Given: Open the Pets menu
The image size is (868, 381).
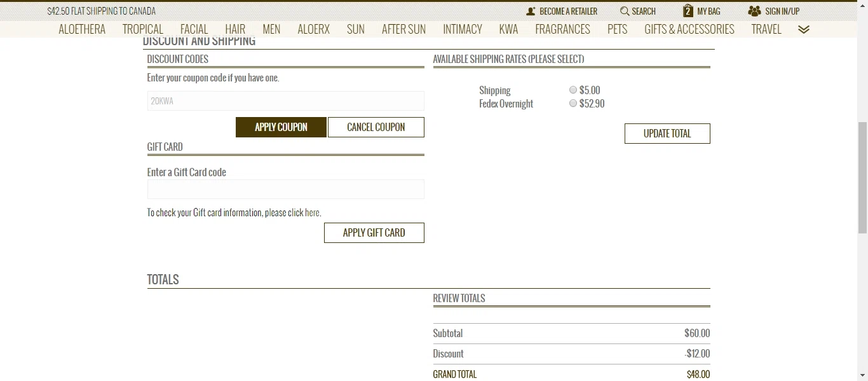Looking at the screenshot, I should click(617, 29).
